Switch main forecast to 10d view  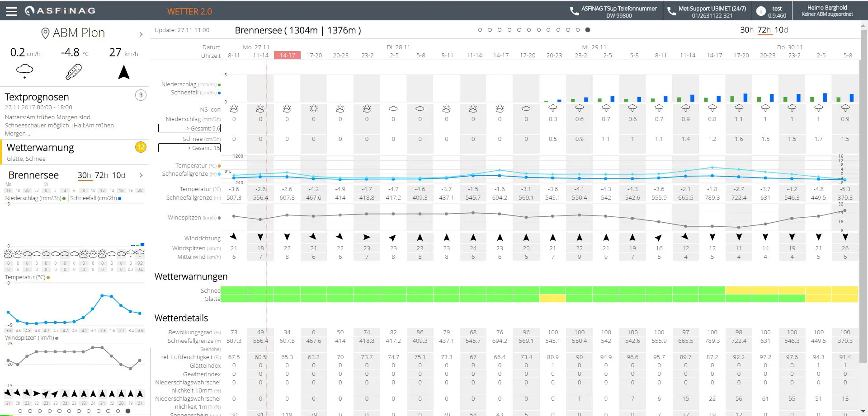tap(781, 30)
